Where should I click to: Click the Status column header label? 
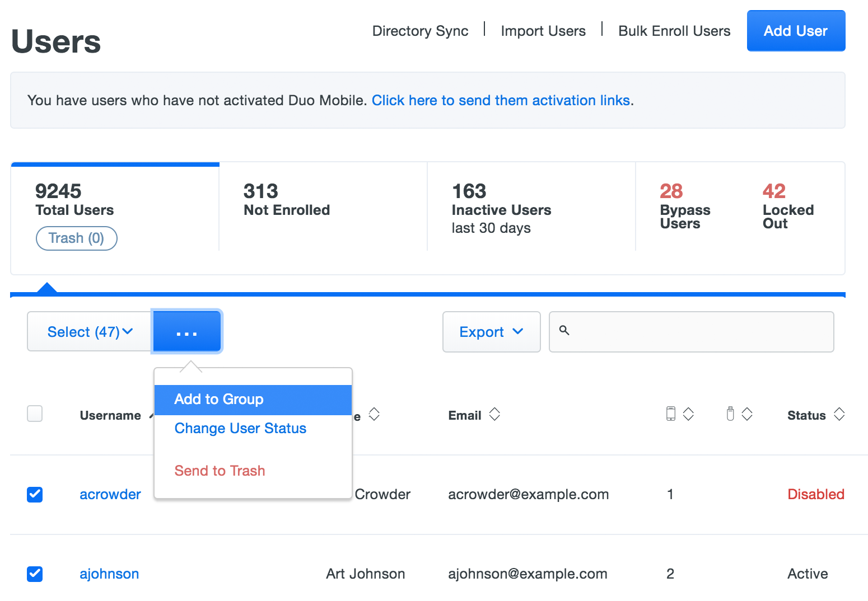click(806, 415)
